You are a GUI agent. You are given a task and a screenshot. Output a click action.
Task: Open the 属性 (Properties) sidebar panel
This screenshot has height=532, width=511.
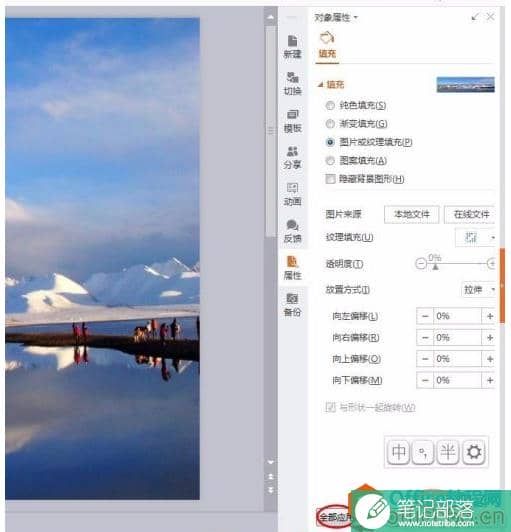pyautogui.click(x=292, y=268)
